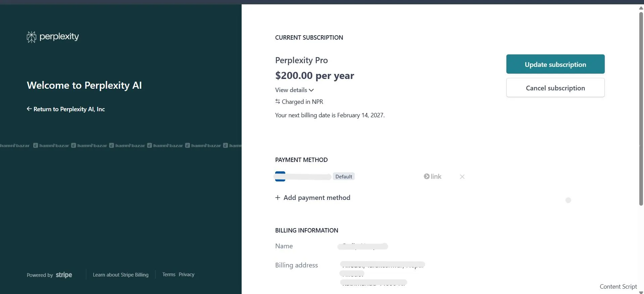Click the vertical scrollbar thumb
The height and width of the screenshot is (294, 644).
641,108
